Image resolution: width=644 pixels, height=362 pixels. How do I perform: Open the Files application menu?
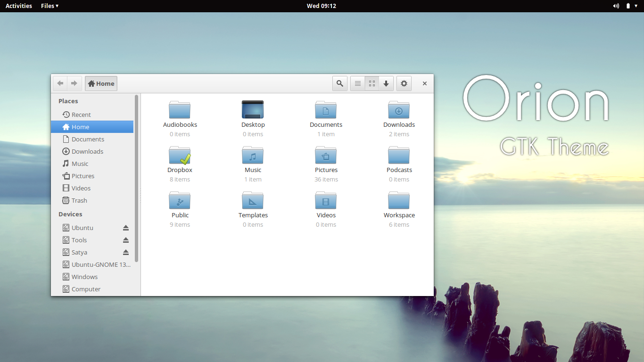click(50, 6)
